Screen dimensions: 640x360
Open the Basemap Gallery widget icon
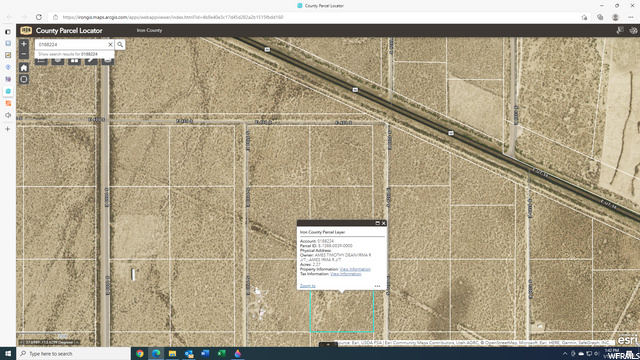click(x=74, y=61)
